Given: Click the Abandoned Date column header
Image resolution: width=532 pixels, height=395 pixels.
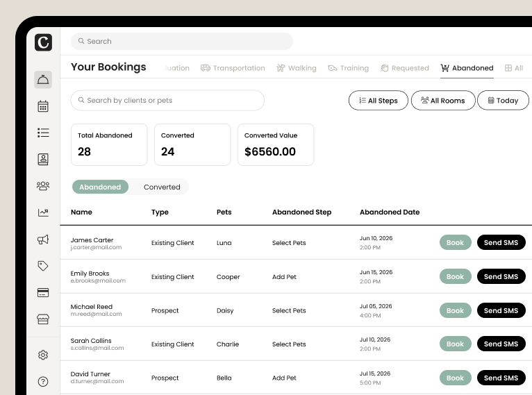Looking at the screenshot, I should [390, 212].
